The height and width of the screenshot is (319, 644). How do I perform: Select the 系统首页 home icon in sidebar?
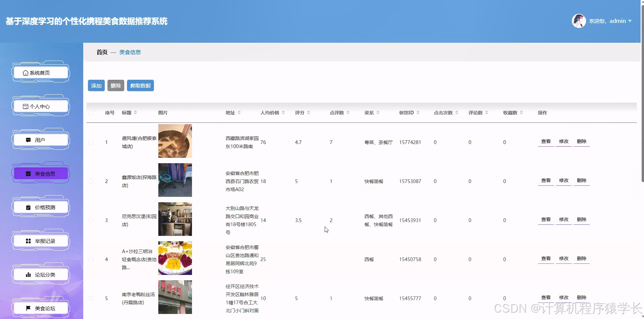click(x=25, y=72)
